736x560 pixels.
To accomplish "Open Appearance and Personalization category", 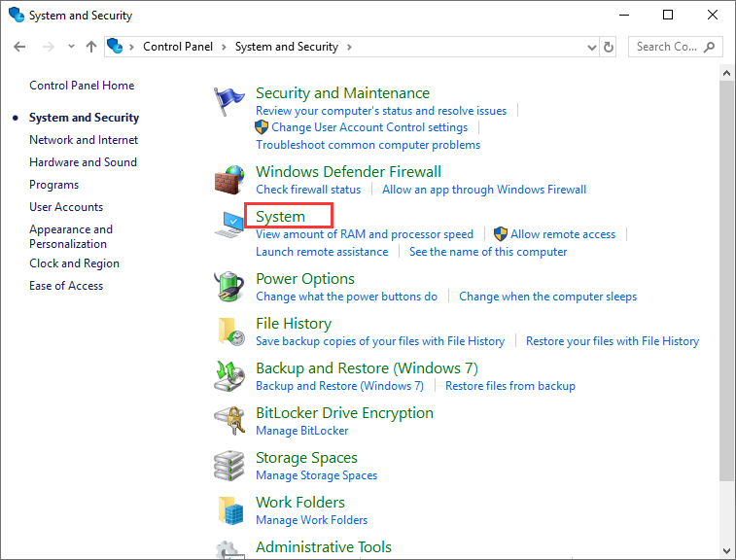I will point(71,236).
